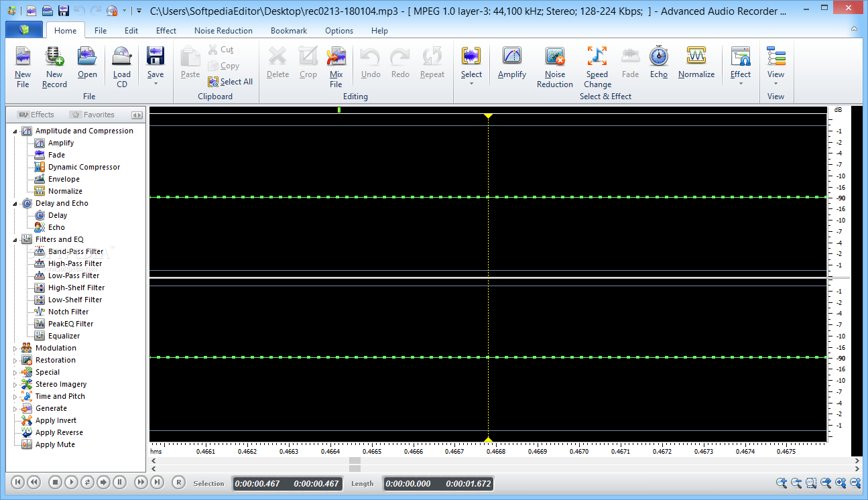Click the Normalize ribbon icon
Screen dimensions: 868x500
coord(696,56)
